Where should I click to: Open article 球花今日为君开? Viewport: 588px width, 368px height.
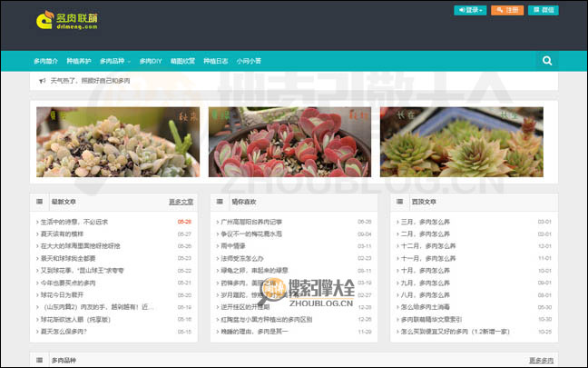coord(62,294)
